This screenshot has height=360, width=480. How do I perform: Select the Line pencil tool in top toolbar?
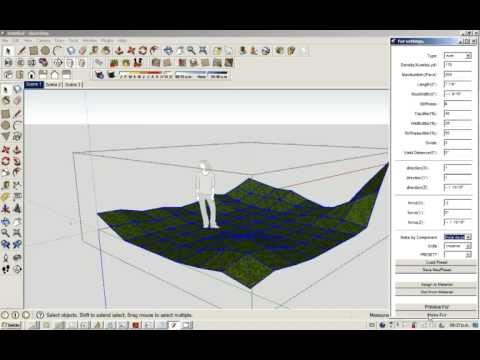[x=22, y=51]
